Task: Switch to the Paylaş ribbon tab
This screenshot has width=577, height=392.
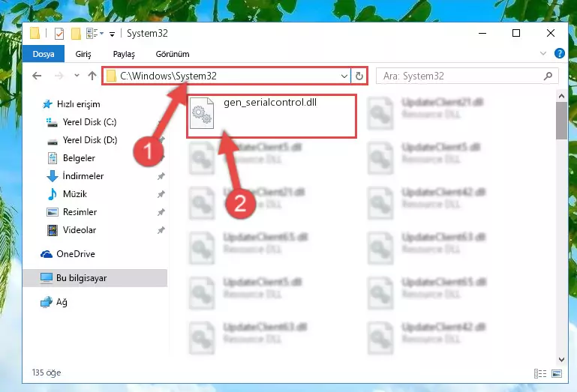Action: 124,54
